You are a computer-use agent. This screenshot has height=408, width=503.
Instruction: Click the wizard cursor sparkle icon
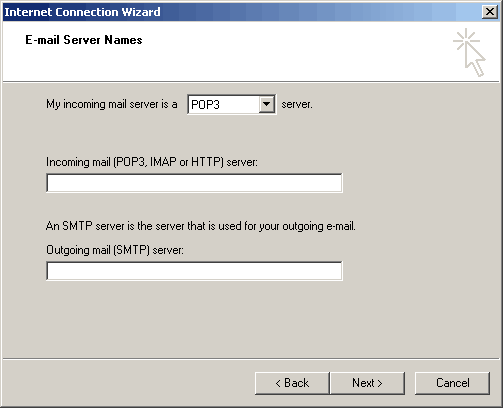(x=469, y=53)
